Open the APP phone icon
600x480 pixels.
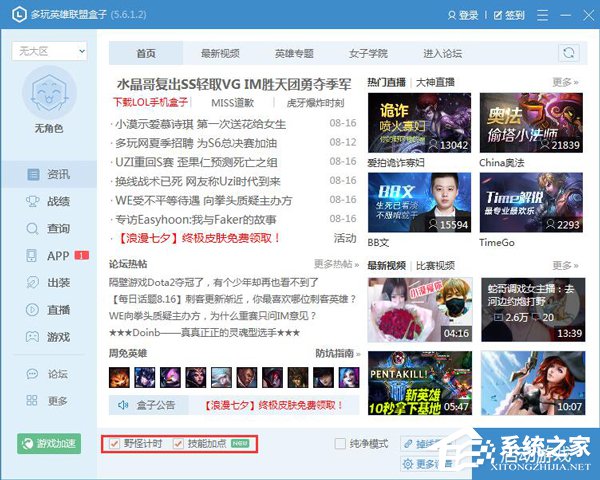coord(32,256)
